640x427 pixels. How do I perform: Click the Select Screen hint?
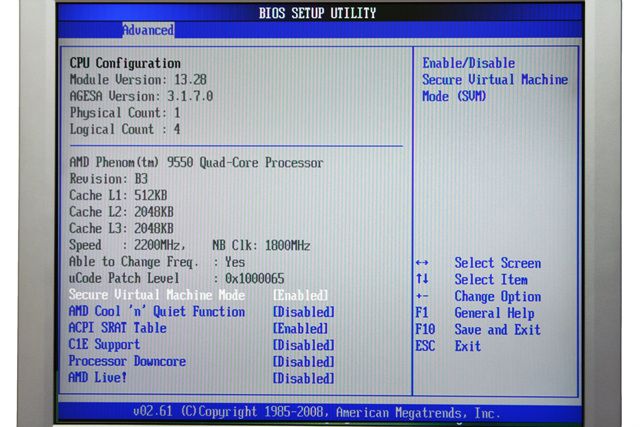(498, 263)
